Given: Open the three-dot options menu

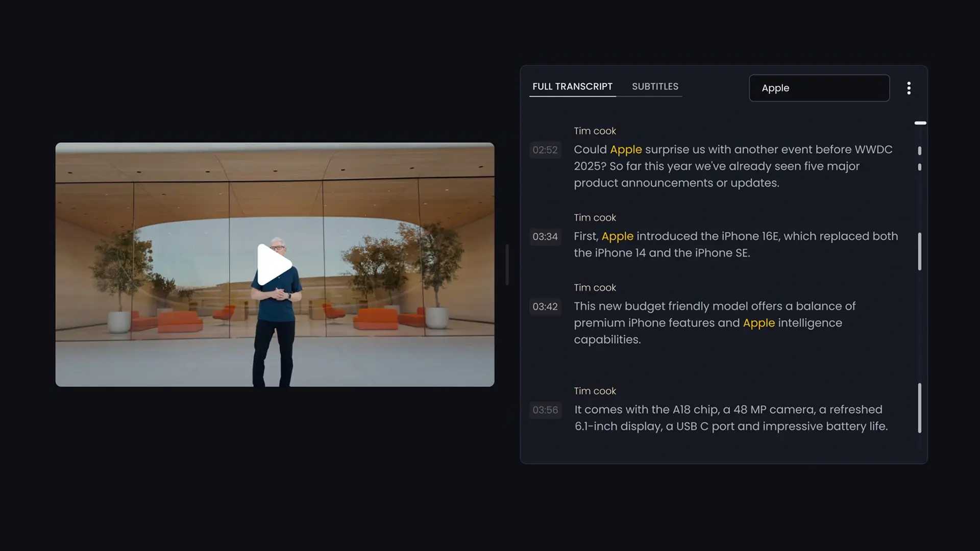Looking at the screenshot, I should (x=910, y=88).
